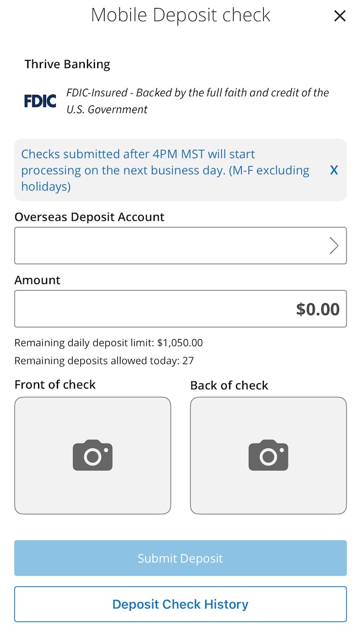The image size is (364, 642).
Task: Tap the Mobile Deposit check title
Action: pos(180,15)
